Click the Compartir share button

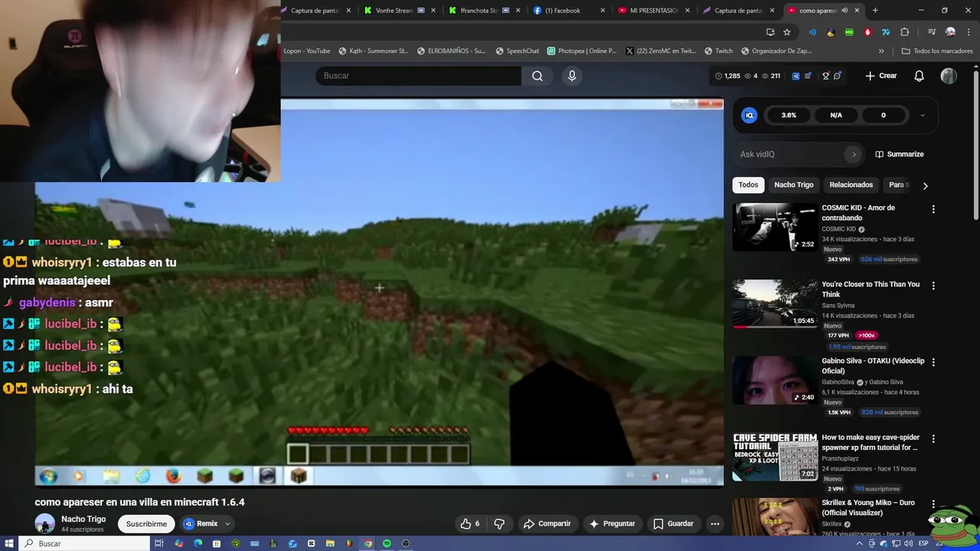click(x=547, y=523)
